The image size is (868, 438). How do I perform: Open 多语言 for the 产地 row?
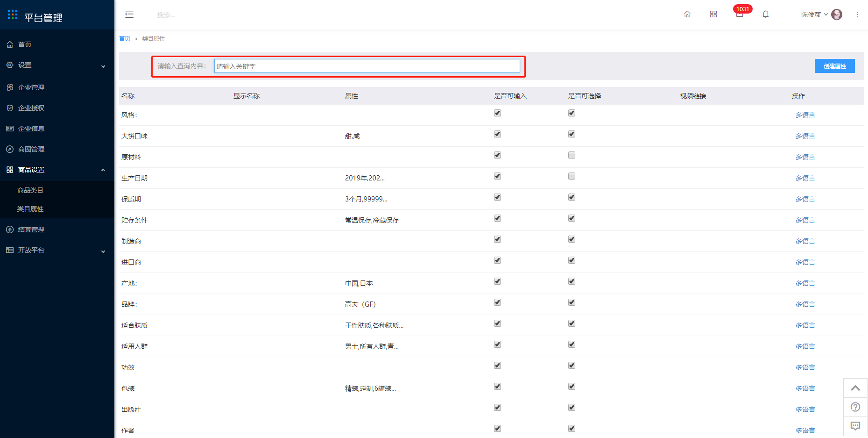(x=805, y=283)
